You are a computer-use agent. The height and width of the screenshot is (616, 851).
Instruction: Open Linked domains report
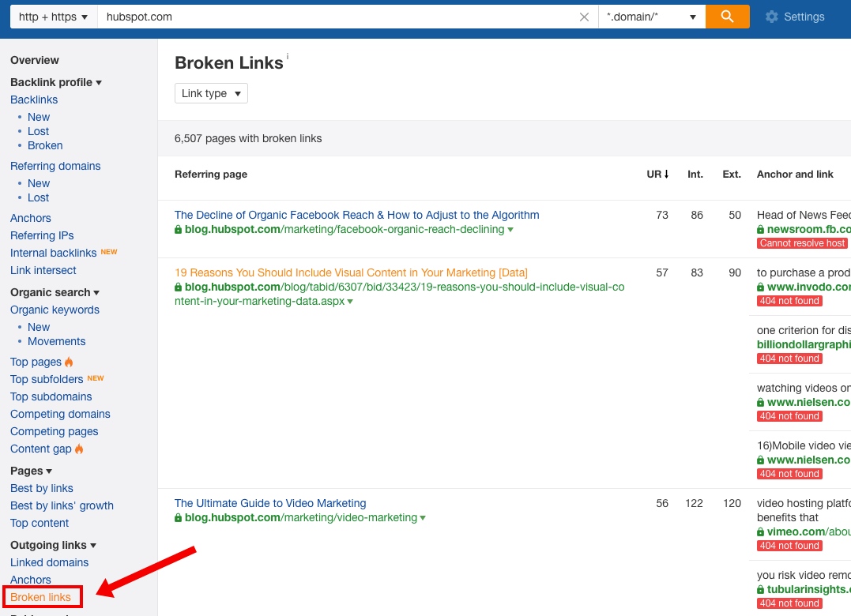coord(50,562)
